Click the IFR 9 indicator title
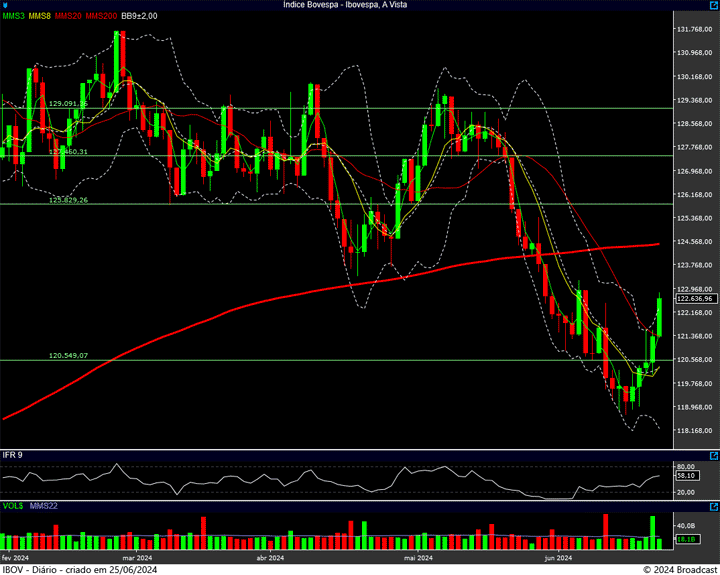 coord(12,455)
